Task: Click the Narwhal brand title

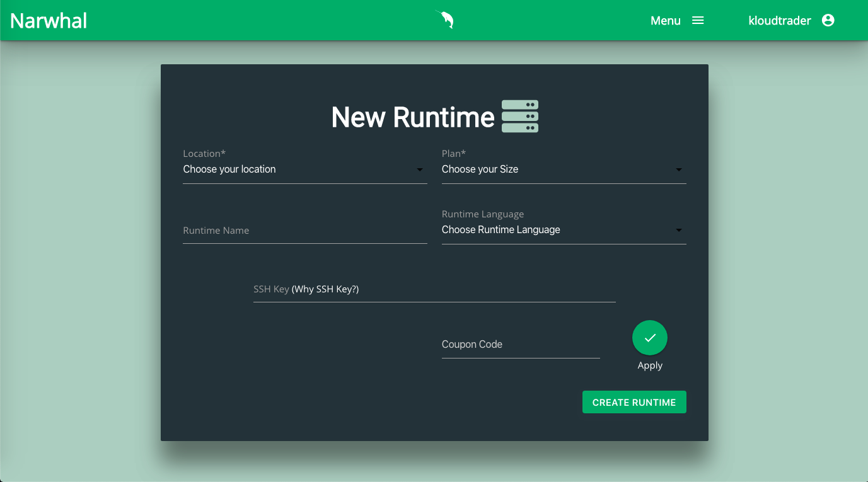Action: click(x=49, y=21)
